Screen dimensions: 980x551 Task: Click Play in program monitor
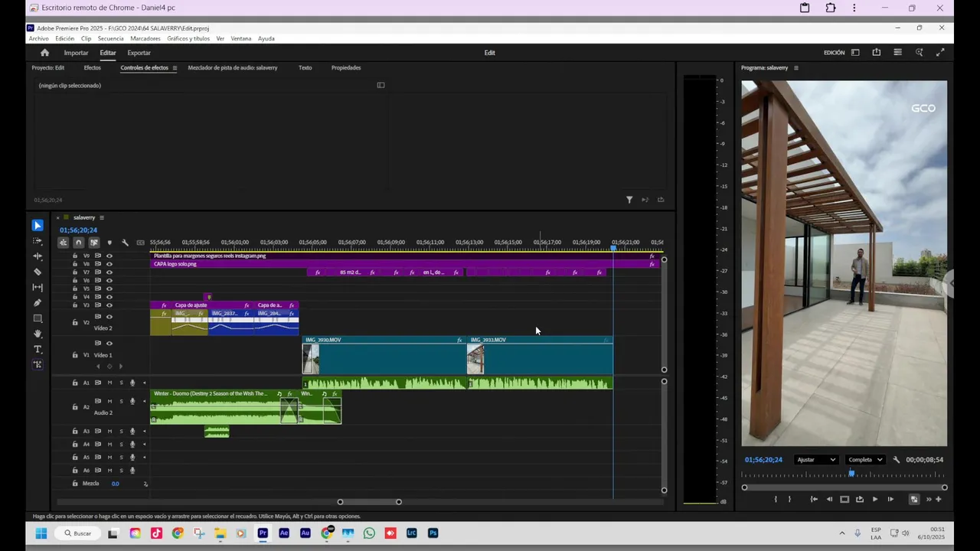[875, 499]
